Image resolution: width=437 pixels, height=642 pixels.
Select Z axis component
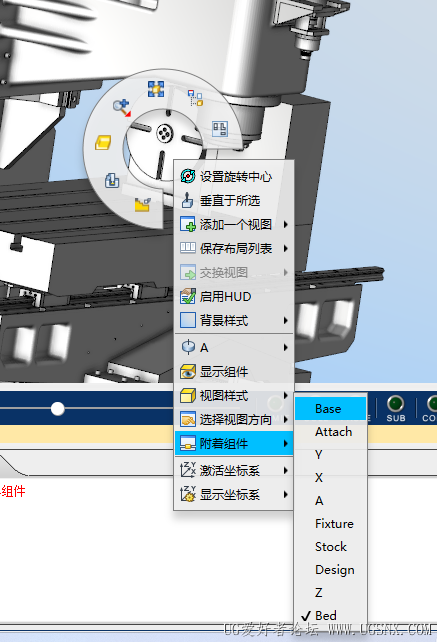(331, 592)
